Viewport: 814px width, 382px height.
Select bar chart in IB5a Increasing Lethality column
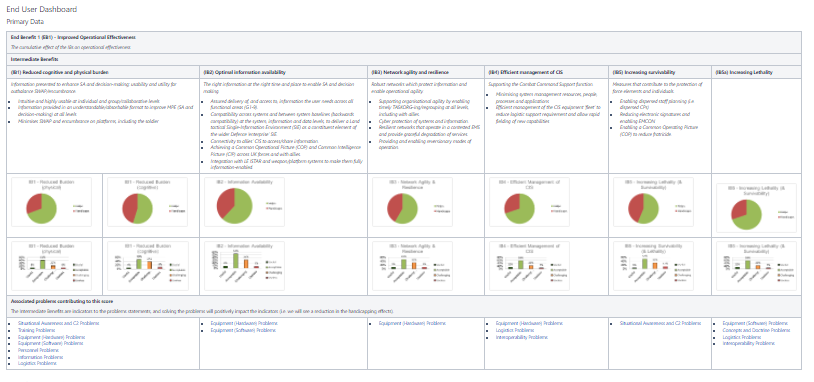(756, 265)
